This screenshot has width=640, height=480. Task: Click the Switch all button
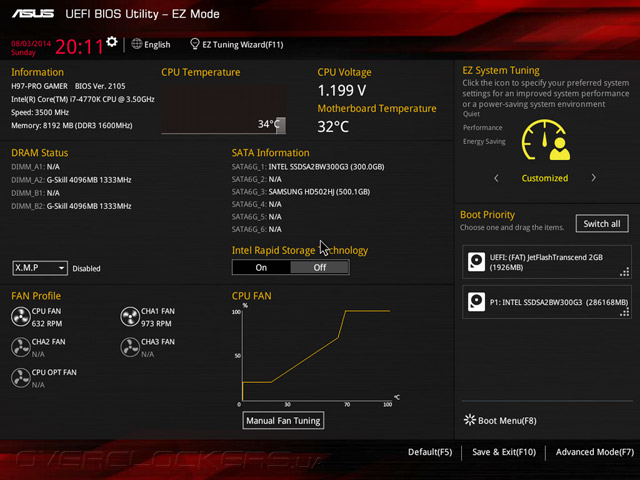(602, 224)
